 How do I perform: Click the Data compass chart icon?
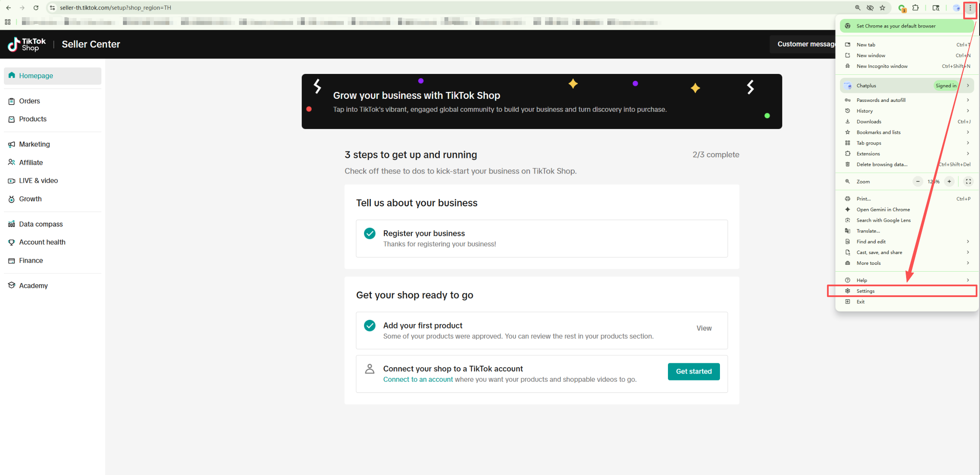pos(12,224)
